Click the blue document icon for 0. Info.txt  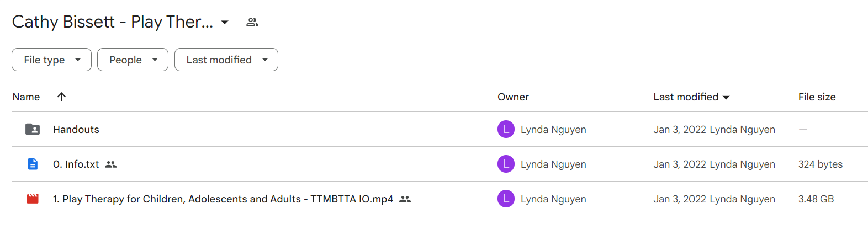33,164
